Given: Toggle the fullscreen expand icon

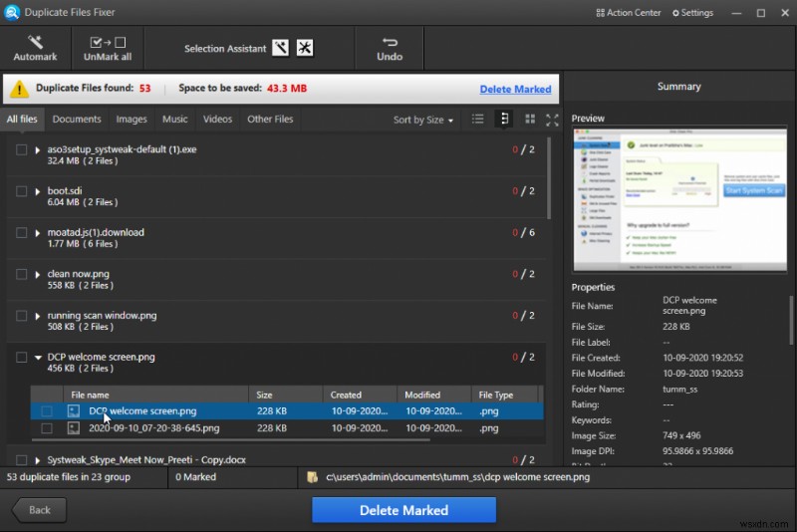Looking at the screenshot, I should (x=552, y=120).
